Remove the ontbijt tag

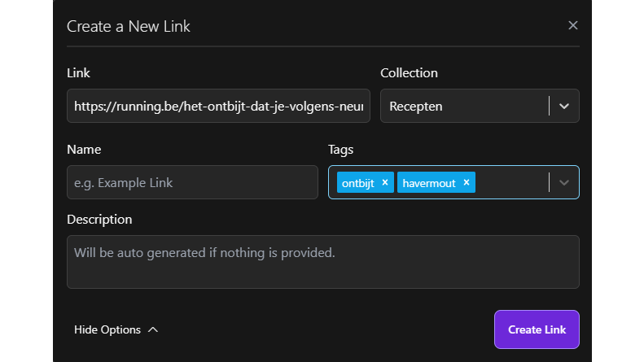[x=385, y=182]
